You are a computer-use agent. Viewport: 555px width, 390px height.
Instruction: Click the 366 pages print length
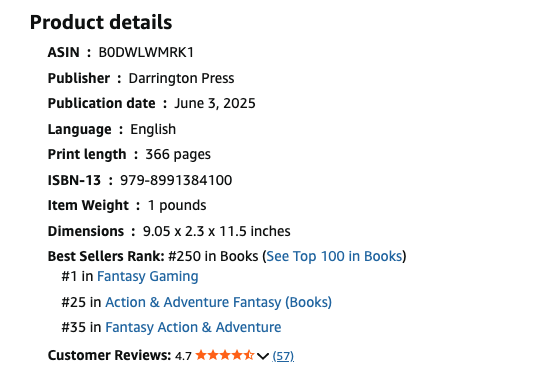(178, 155)
